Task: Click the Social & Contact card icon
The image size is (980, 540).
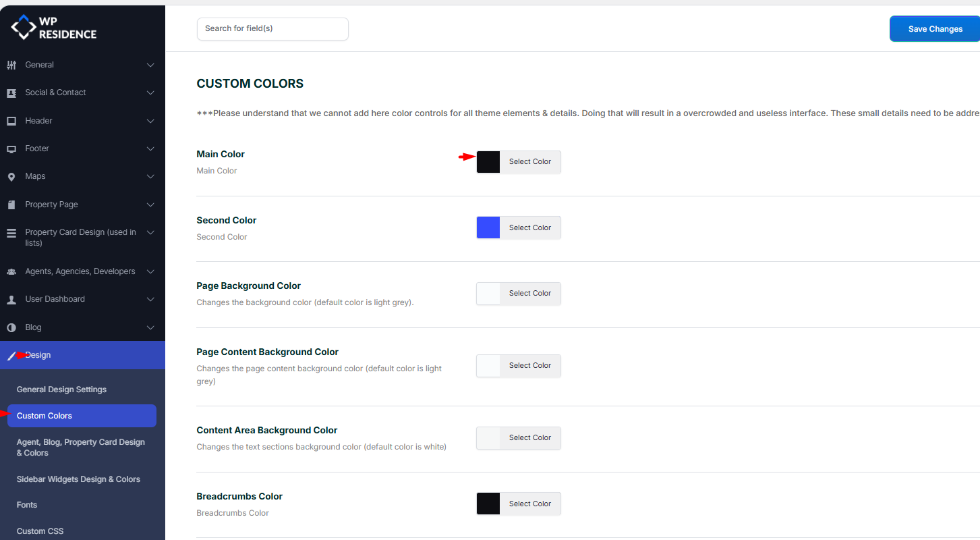Action: (11, 93)
